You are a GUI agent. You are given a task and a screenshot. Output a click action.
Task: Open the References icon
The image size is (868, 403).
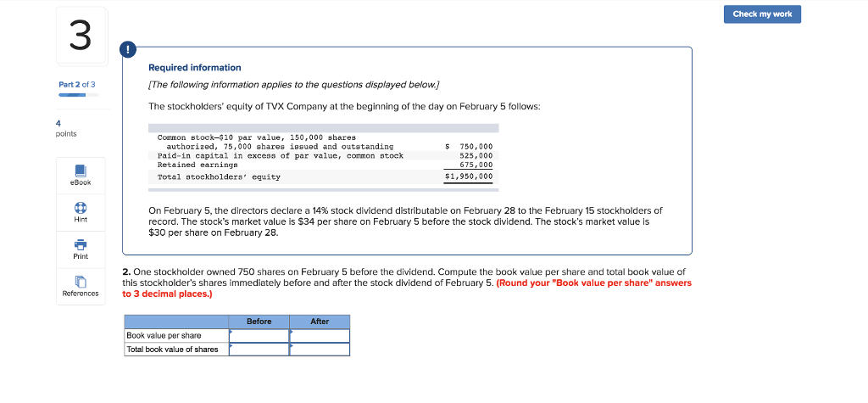pos(81,282)
